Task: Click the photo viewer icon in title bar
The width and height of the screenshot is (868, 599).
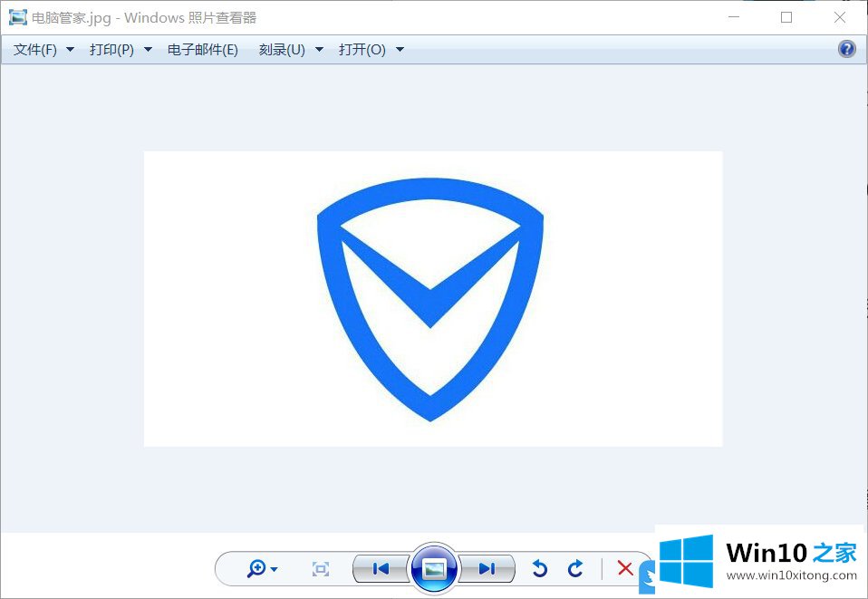Action: click(18, 17)
